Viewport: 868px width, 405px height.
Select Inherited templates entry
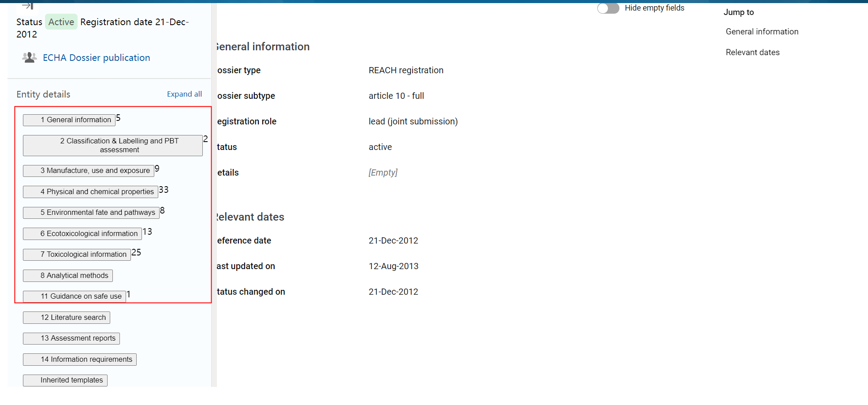pyautogui.click(x=65, y=380)
